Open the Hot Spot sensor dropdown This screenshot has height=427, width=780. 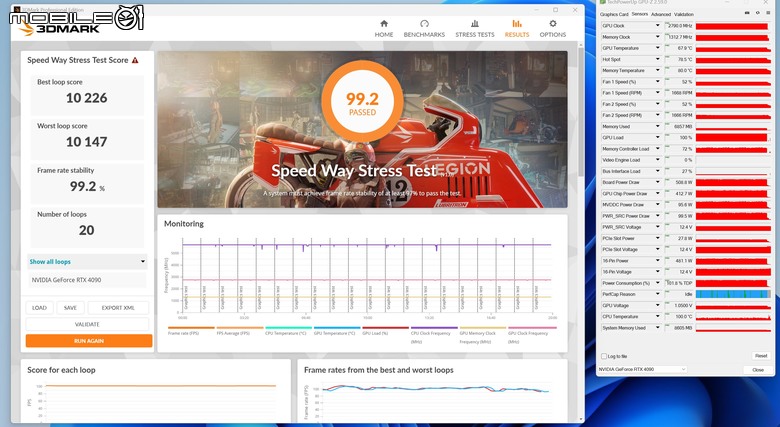[657, 59]
